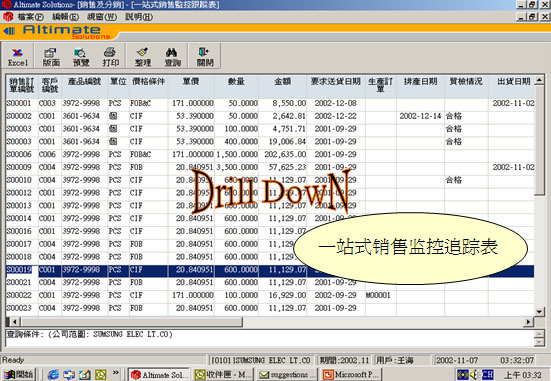
Task: Open the 視窗(W) menu
Action: tap(102, 17)
